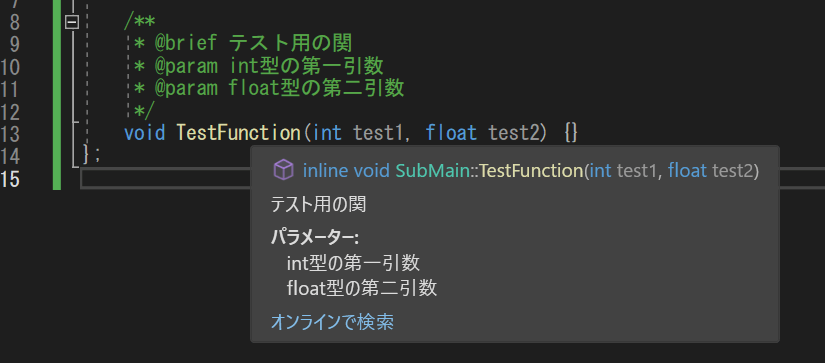The width and height of the screenshot is (825, 363).
Task: Click the SubMain class name in tooltip
Action: pyautogui.click(x=432, y=170)
